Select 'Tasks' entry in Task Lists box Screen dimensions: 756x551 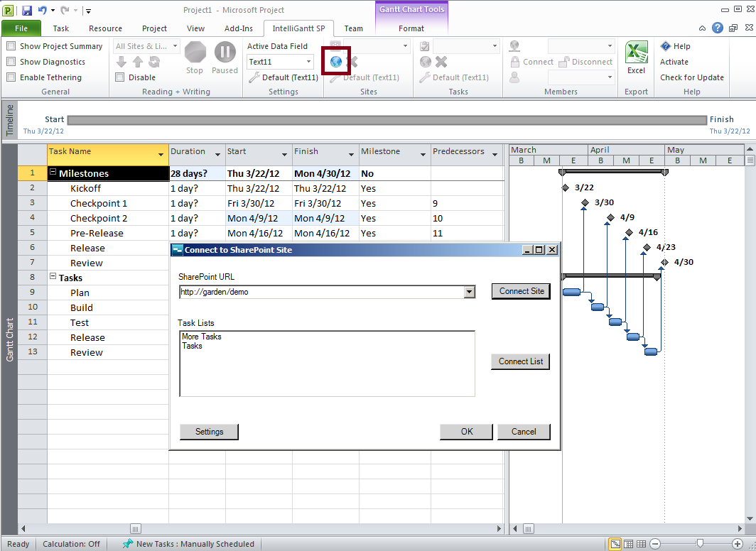(192, 346)
